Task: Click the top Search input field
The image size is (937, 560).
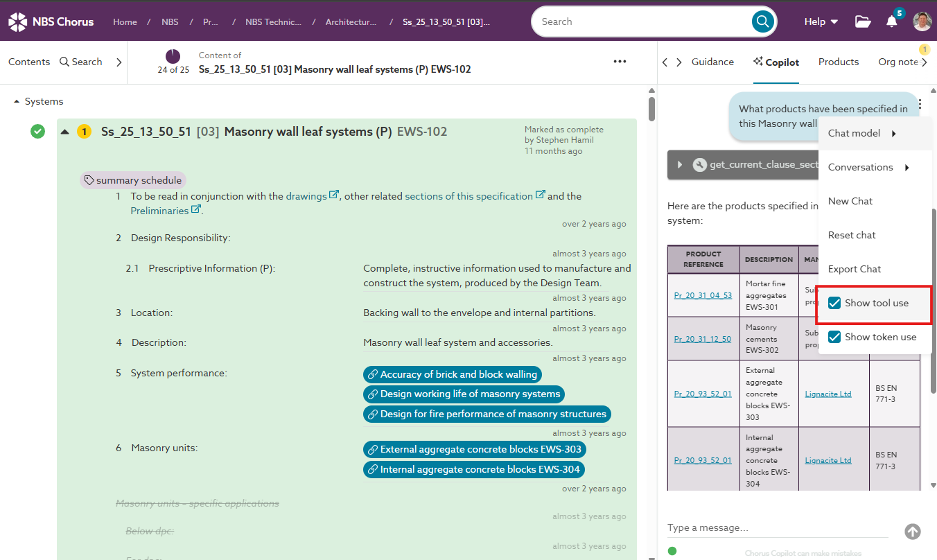Action: pos(642,21)
